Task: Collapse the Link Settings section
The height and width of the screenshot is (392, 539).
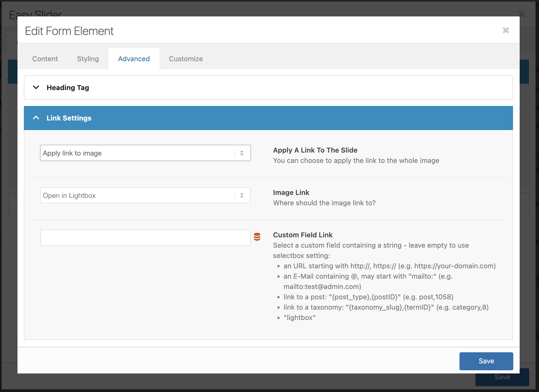Action: (69, 118)
